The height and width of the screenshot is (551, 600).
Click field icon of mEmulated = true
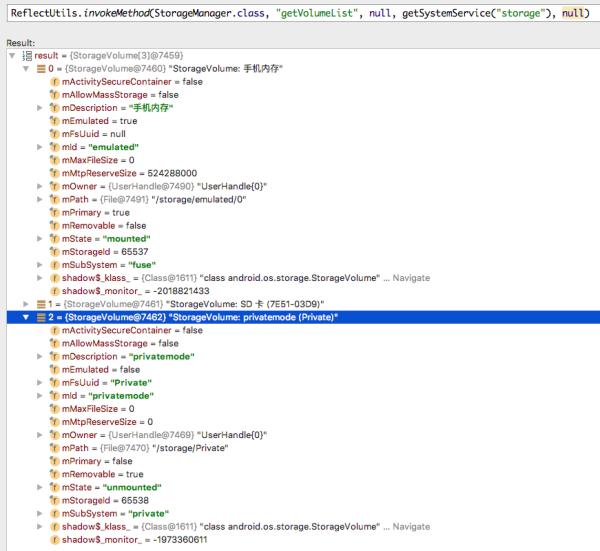pos(55,121)
